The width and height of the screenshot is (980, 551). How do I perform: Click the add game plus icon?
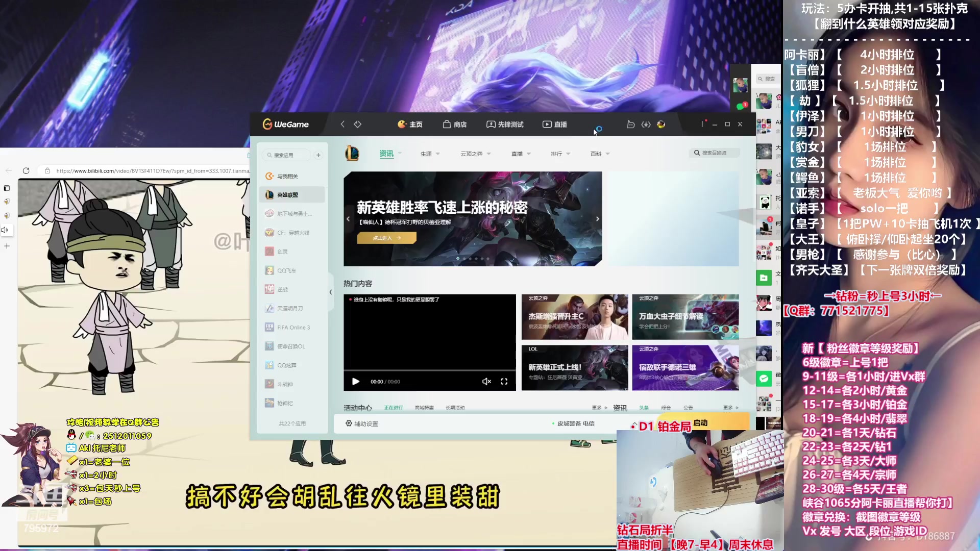coord(318,155)
